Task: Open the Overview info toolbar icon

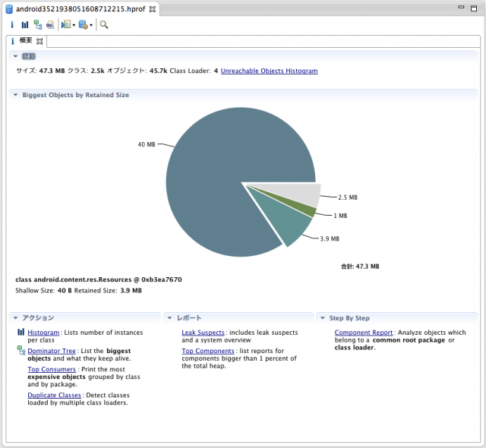Action: pyautogui.click(x=12, y=24)
